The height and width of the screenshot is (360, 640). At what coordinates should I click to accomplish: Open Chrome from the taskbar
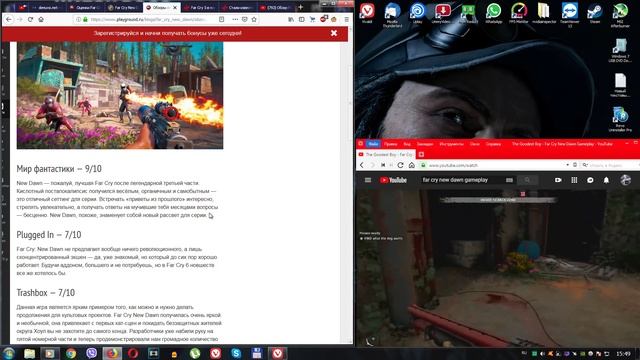click(71, 353)
